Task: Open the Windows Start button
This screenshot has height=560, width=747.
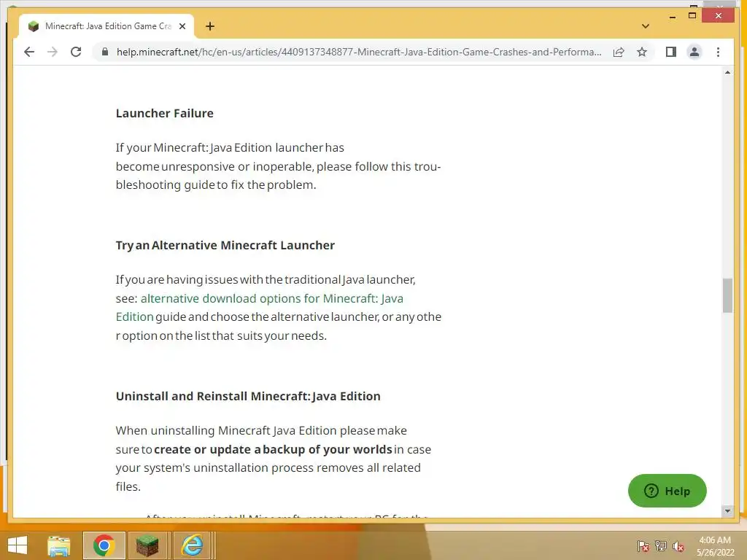Action: [x=18, y=545]
